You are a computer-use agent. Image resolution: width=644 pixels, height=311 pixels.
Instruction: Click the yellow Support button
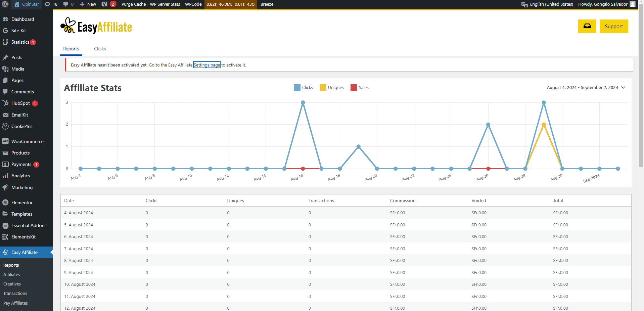click(x=613, y=27)
